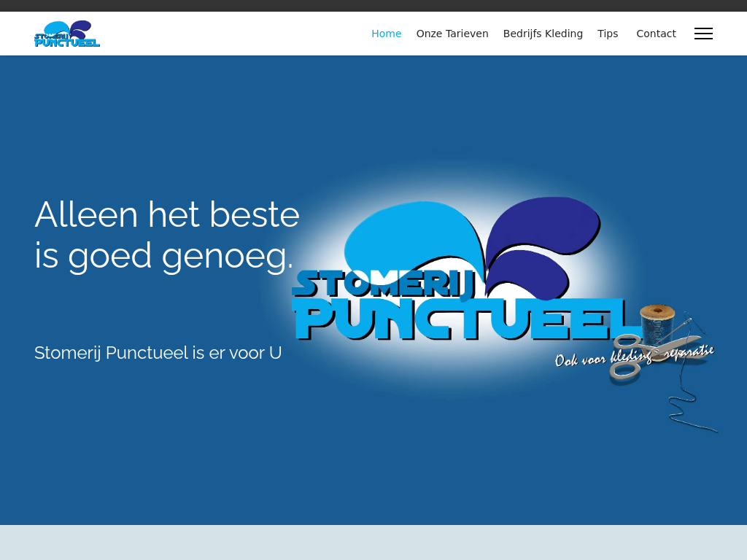The width and height of the screenshot is (747, 560).
Task: Click the 'Stomerij Punctueel is er voor U' text
Action: click(x=158, y=353)
